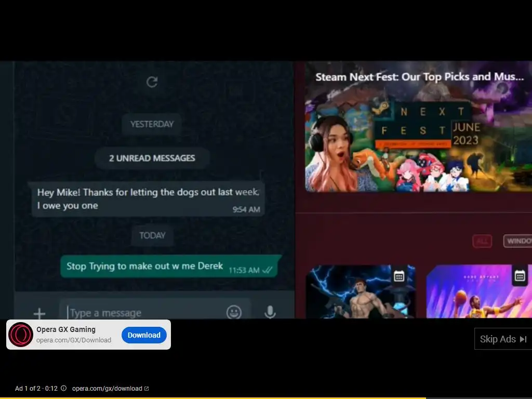Open the lightning warrior game thumbnail
Screen dimensions: 532x399
coord(361,292)
